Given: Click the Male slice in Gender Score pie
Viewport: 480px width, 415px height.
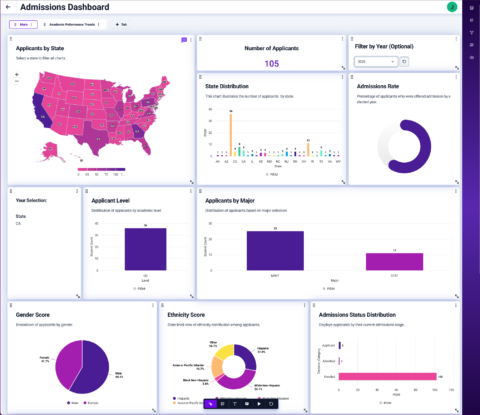Looking at the screenshot, I should (x=95, y=368).
